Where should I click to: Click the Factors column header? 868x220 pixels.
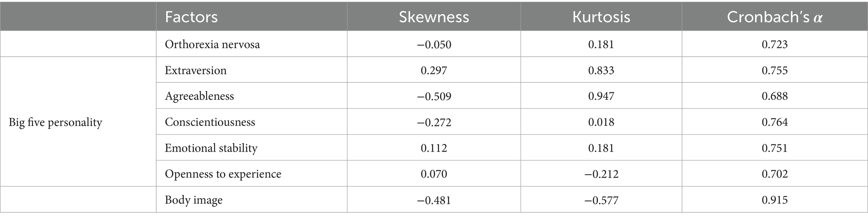[191, 17]
